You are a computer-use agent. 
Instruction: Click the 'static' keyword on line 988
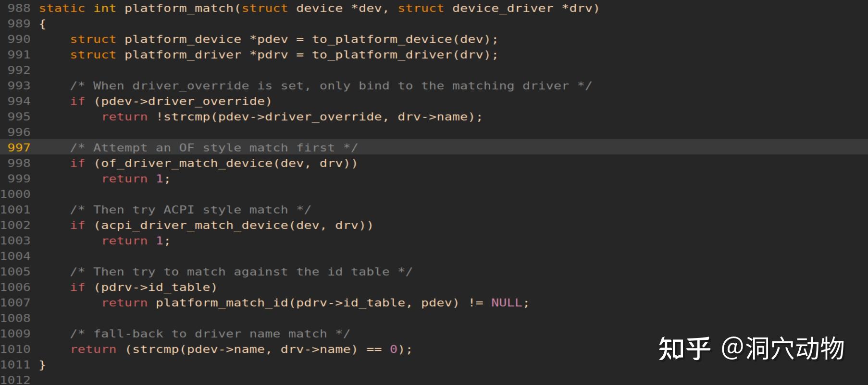pos(62,8)
